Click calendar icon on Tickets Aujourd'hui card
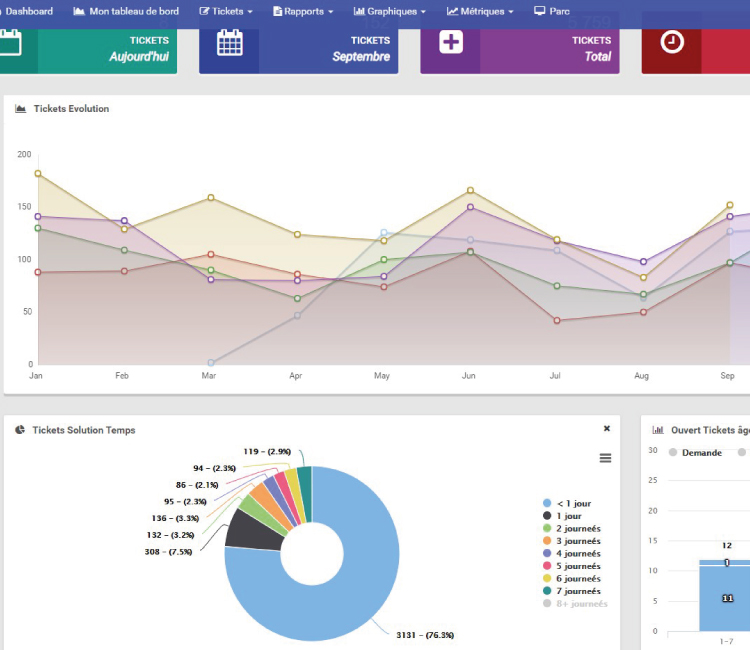 (x=10, y=43)
